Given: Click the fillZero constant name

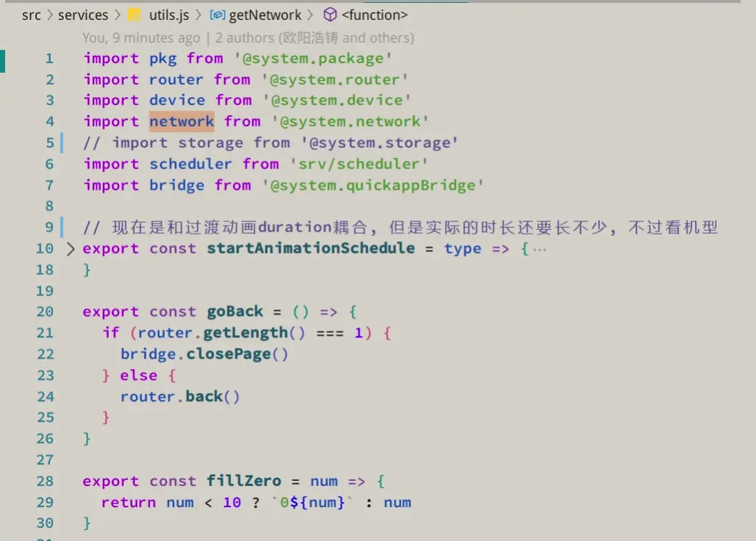Looking at the screenshot, I should tap(243, 481).
